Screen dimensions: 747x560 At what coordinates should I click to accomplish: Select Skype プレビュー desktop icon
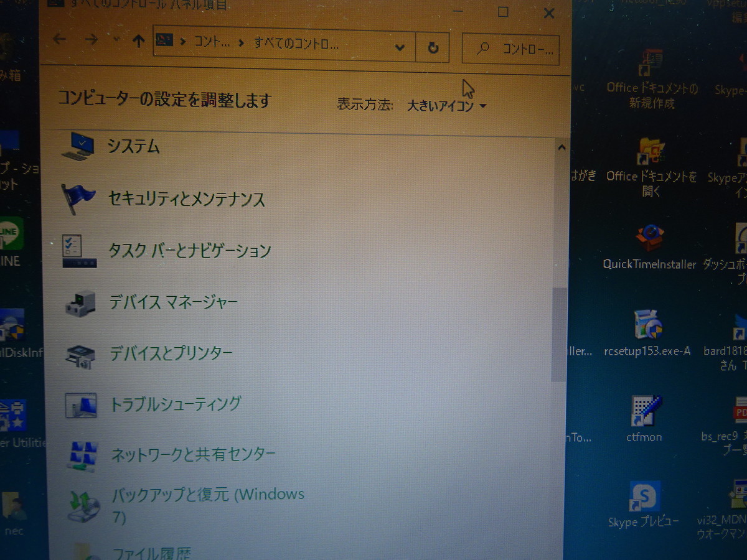(x=644, y=504)
